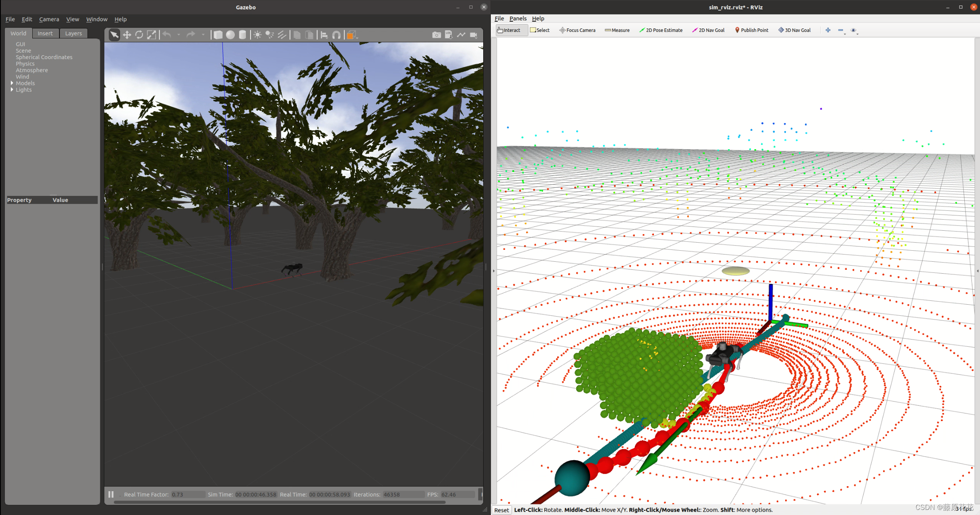Click the 2D Nav Goal button

point(708,30)
